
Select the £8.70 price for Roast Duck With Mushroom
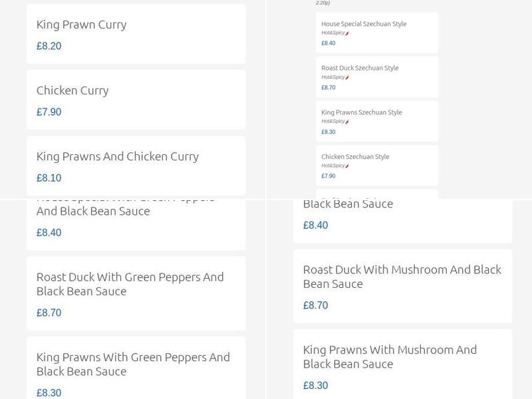pos(314,305)
